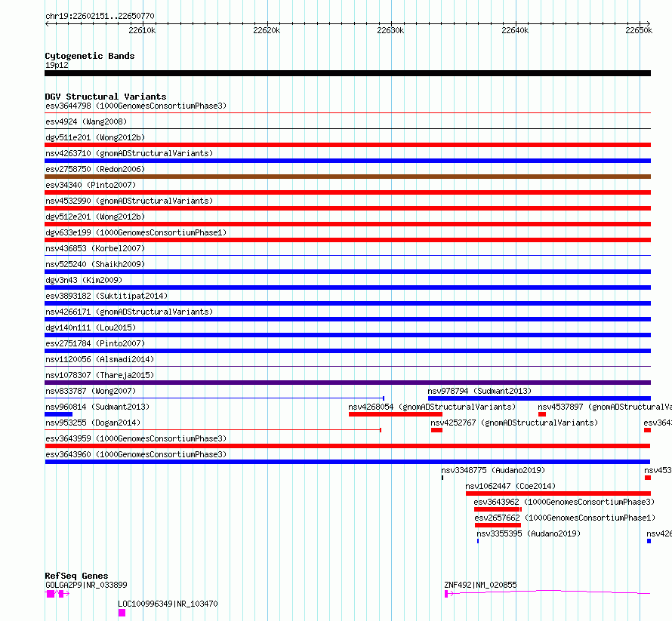
Task: Select nsv3355395 (Audano2019) label
Action: 529,533
